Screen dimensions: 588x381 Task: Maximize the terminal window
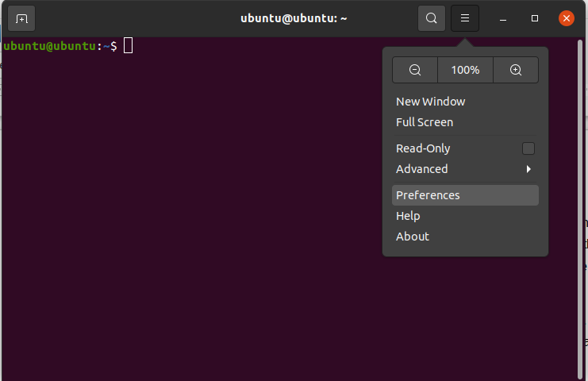(535, 18)
